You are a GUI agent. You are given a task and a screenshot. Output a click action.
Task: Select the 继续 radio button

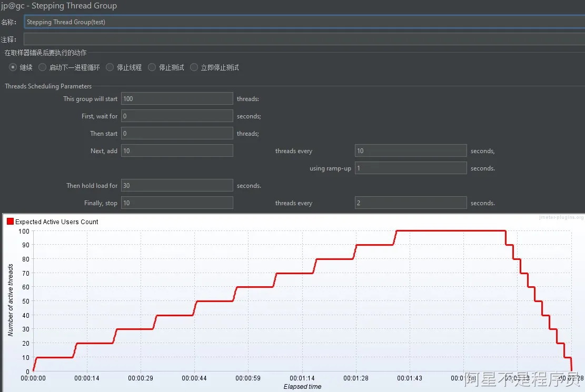coord(13,67)
